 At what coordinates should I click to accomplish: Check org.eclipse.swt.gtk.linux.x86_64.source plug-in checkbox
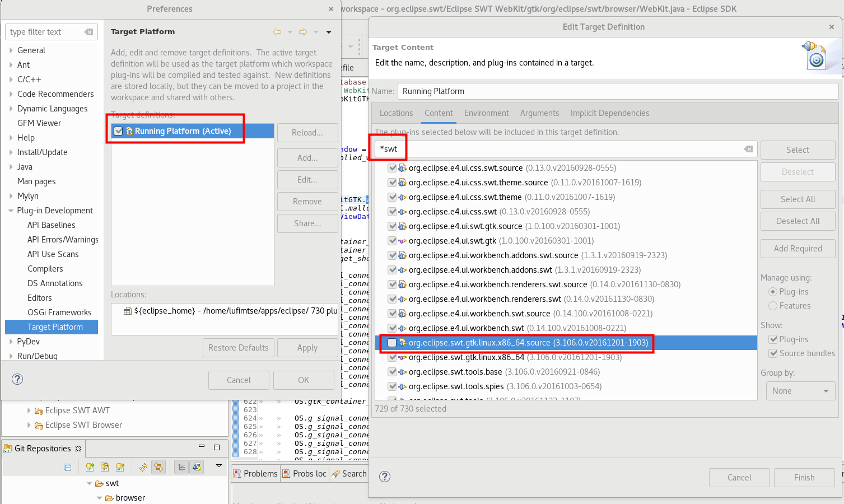(392, 343)
